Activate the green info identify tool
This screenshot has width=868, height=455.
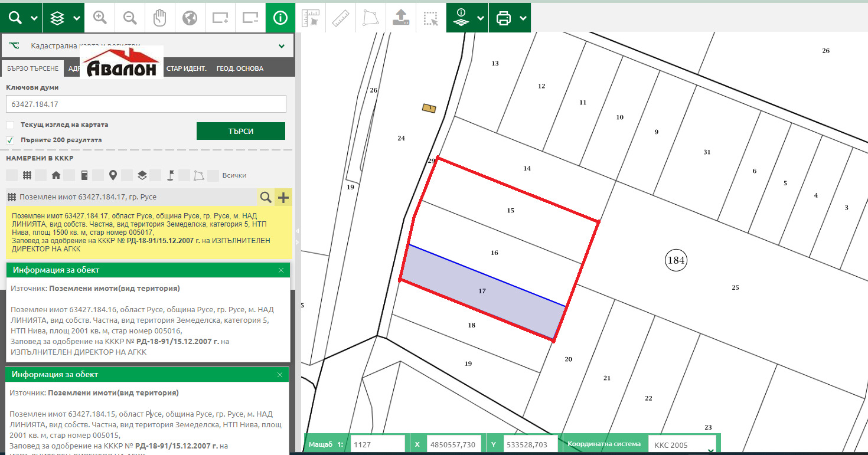280,18
